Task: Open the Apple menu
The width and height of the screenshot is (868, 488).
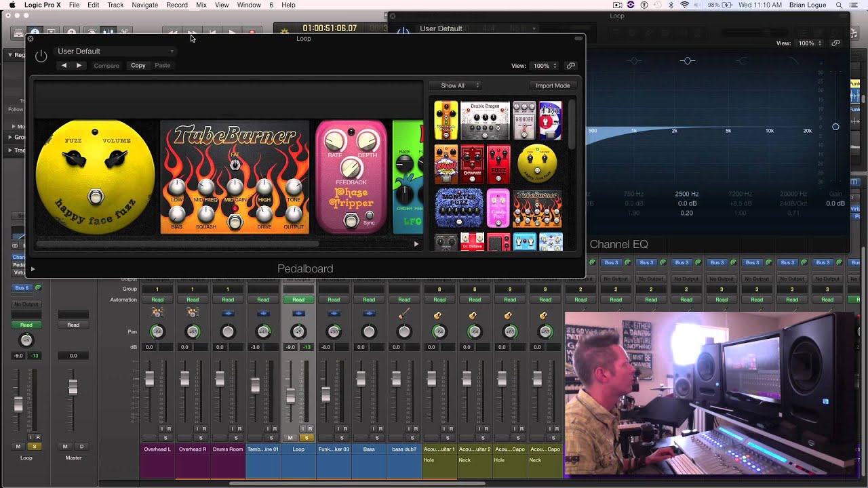Action: (x=12, y=5)
